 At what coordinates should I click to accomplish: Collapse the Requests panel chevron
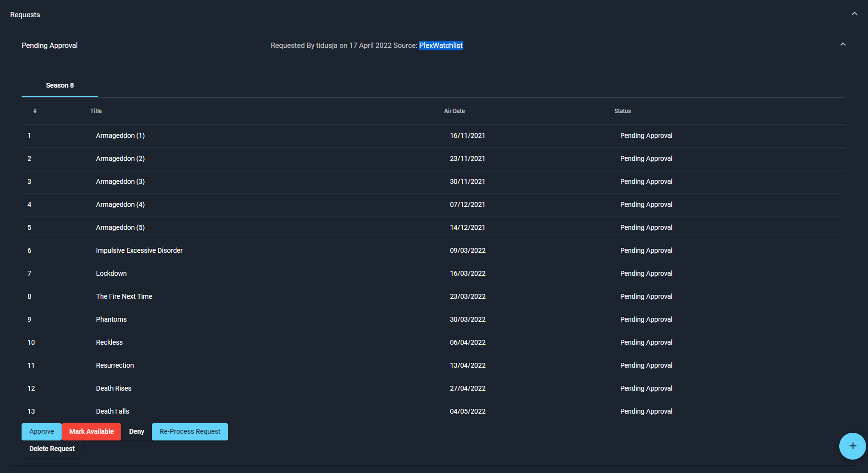pos(854,14)
